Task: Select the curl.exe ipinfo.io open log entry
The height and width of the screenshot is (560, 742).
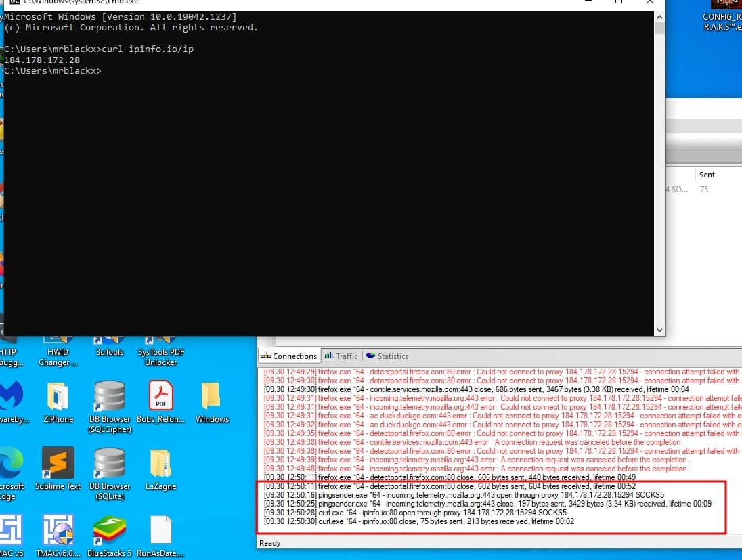Action: tap(415, 513)
